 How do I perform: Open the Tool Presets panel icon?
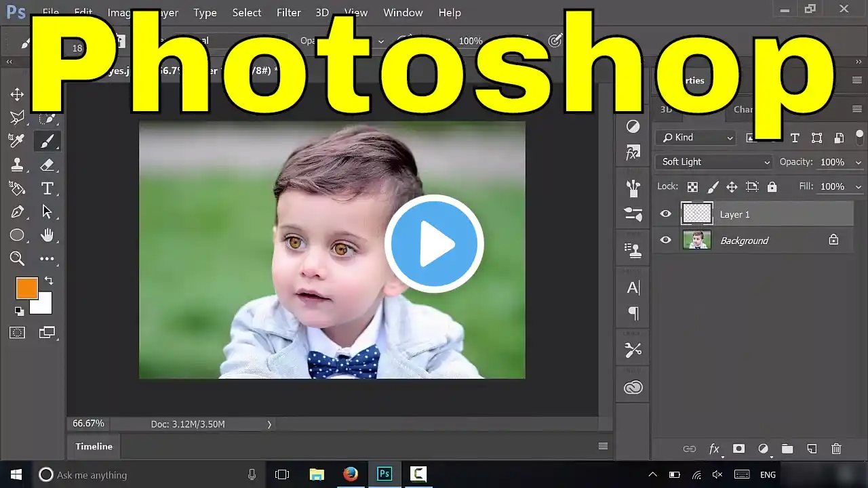pos(633,350)
